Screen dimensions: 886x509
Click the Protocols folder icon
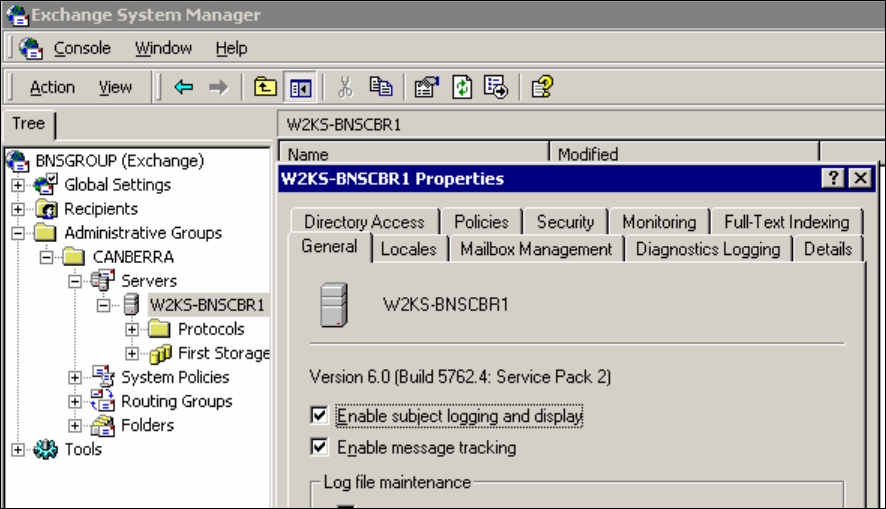point(159,329)
